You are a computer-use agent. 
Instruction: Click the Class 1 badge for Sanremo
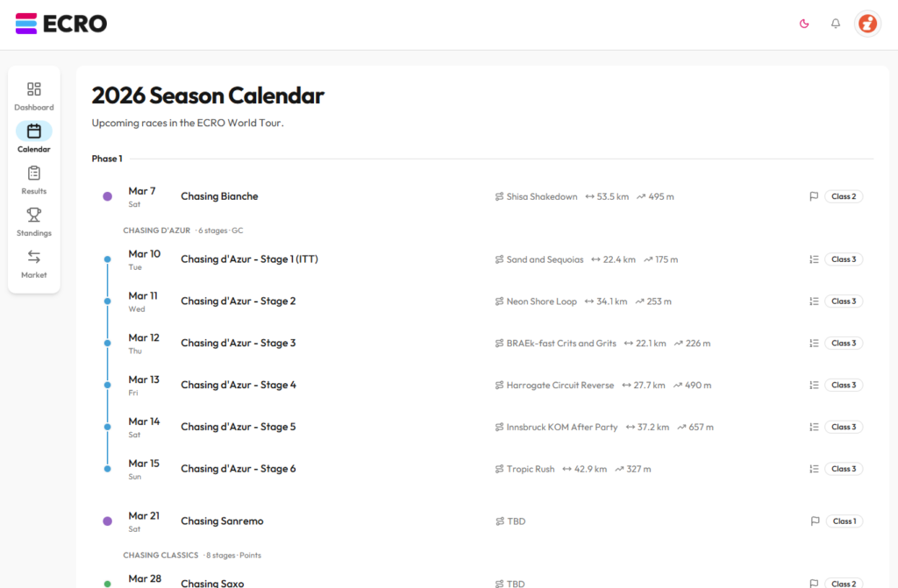point(844,521)
